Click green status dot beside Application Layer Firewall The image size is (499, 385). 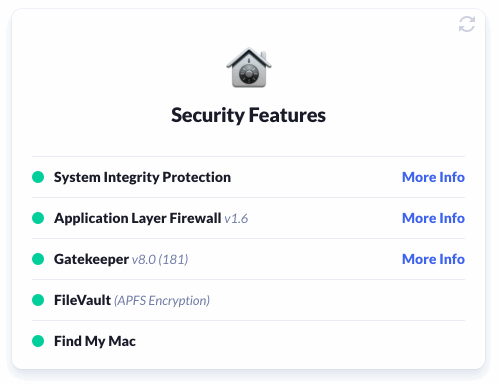pos(38,218)
